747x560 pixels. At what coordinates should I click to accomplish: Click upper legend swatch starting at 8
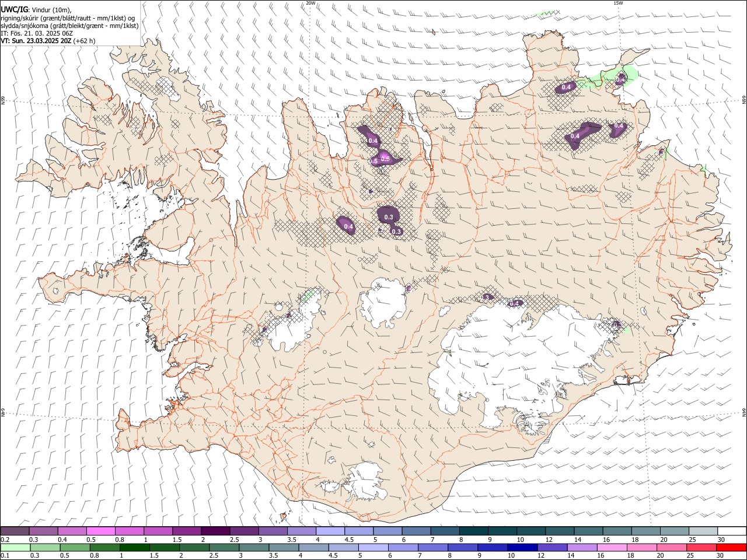tap(473, 531)
